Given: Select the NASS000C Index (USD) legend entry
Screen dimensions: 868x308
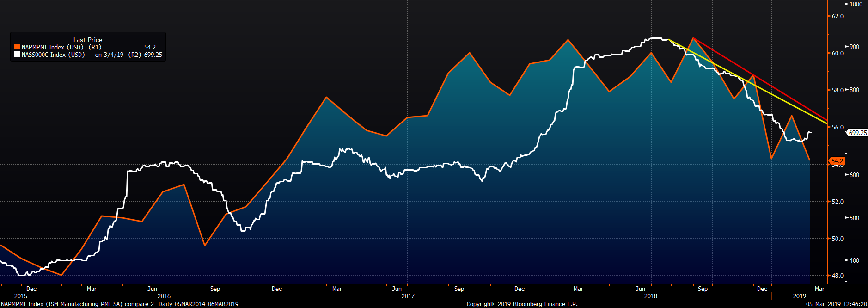Looking at the screenshot, I should [53, 55].
